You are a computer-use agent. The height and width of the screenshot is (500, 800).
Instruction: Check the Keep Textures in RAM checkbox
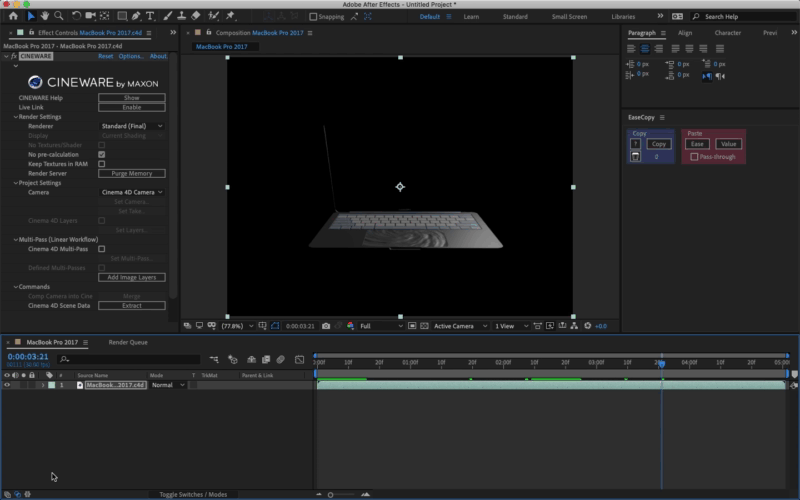pyautogui.click(x=102, y=164)
